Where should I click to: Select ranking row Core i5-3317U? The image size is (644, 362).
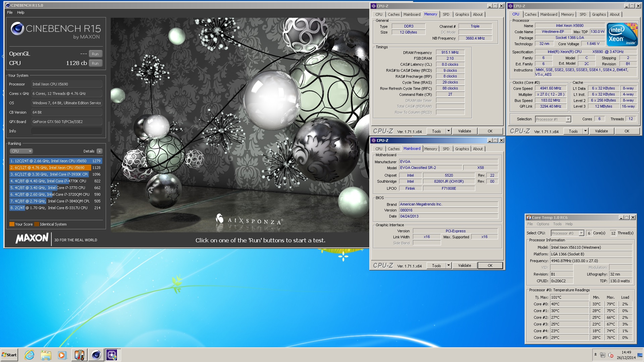(x=56, y=208)
